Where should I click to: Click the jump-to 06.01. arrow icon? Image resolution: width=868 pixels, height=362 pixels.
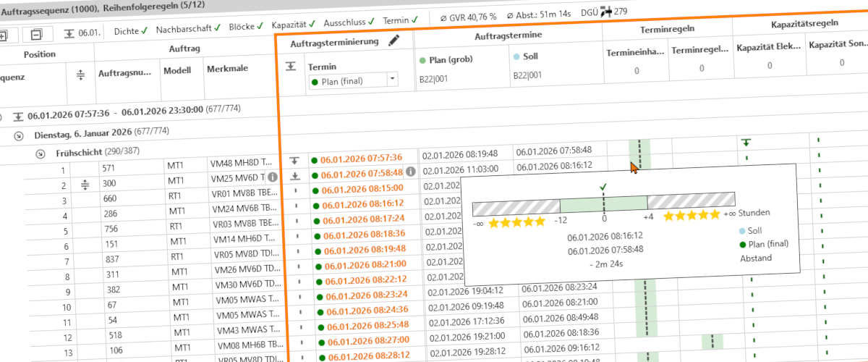pyautogui.click(x=69, y=33)
